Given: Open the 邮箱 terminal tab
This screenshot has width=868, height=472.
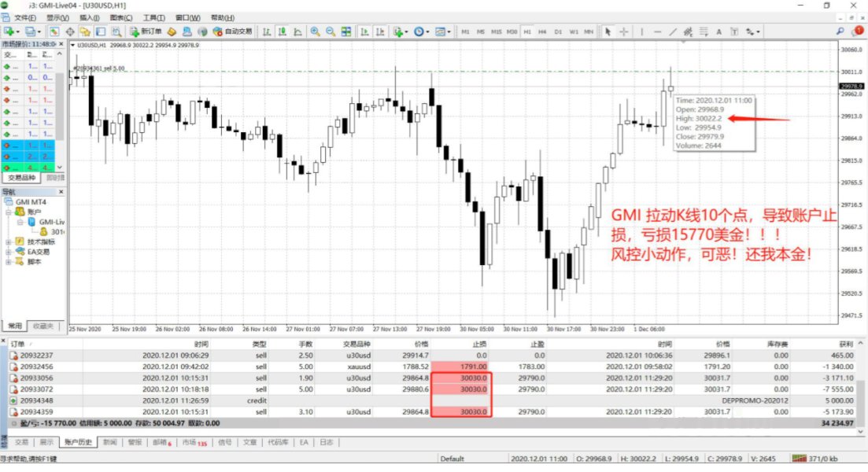Looking at the screenshot, I should pyautogui.click(x=161, y=442).
